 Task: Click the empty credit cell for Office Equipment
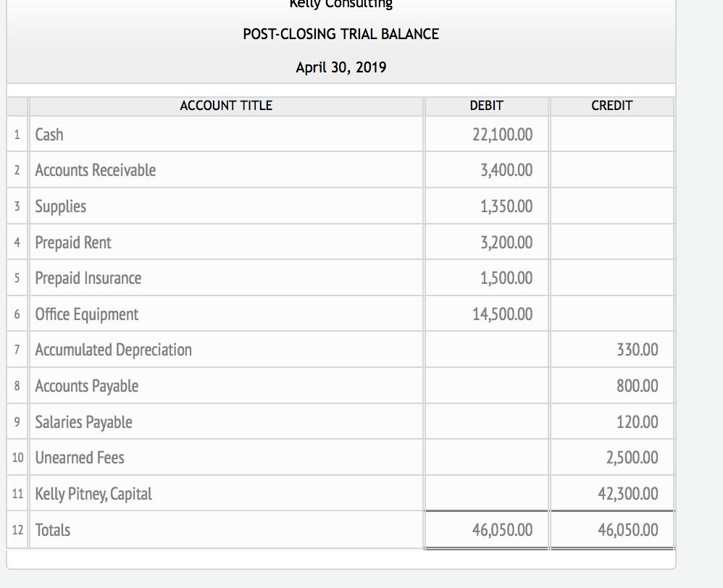[x=612, y=314]
